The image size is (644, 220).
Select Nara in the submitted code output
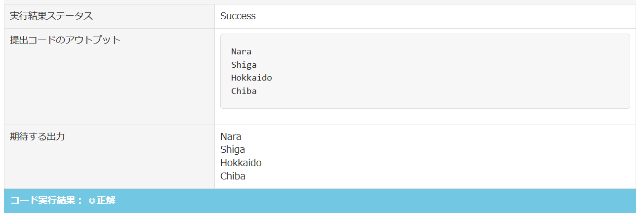pos(241,51)
